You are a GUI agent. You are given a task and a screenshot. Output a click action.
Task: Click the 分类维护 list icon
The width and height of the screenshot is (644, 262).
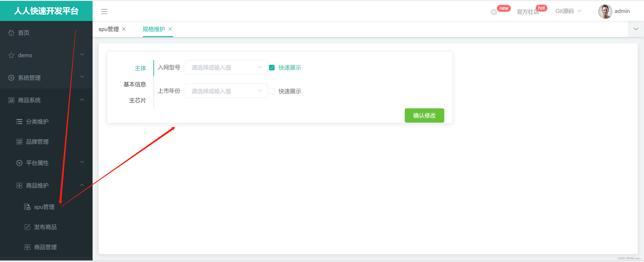point(19,122)
